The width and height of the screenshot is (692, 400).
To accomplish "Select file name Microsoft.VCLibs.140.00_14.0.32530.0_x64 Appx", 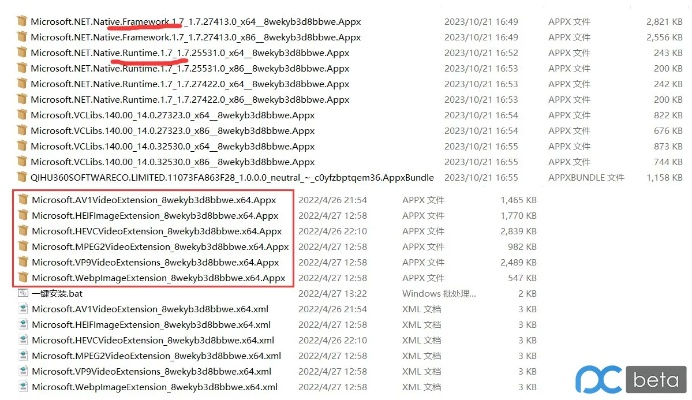I will 173,146.
